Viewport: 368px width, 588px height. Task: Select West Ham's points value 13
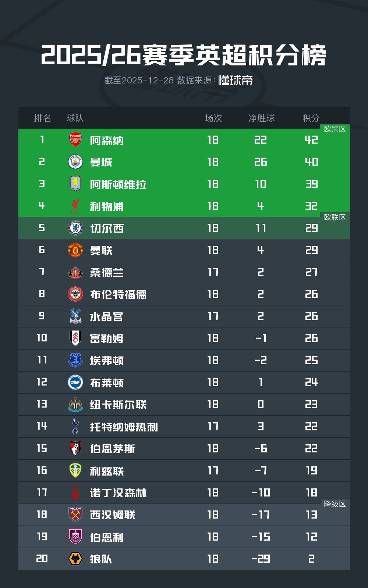click(311, 514)
